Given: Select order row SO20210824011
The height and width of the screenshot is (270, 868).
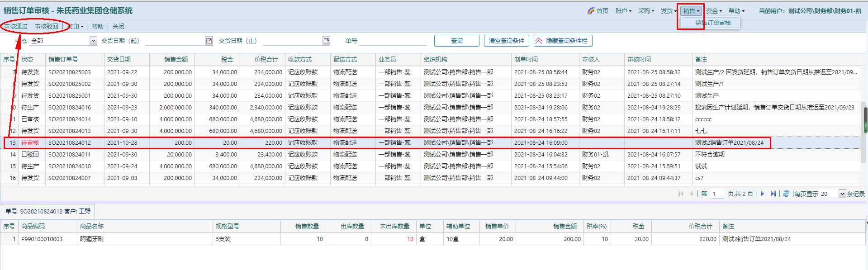Looking at the screenshot, I should [x=70, y=154].
